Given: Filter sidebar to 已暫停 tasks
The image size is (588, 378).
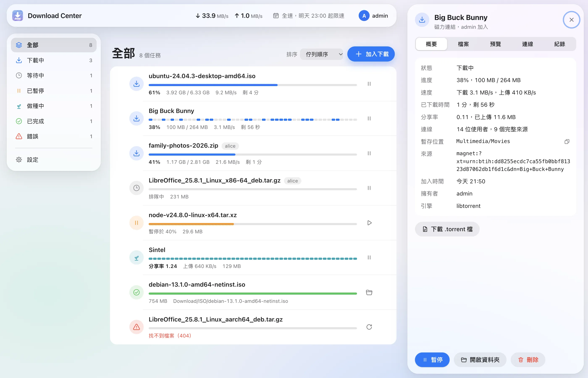Looking at the screenshot, I should [x=54, y=91].
